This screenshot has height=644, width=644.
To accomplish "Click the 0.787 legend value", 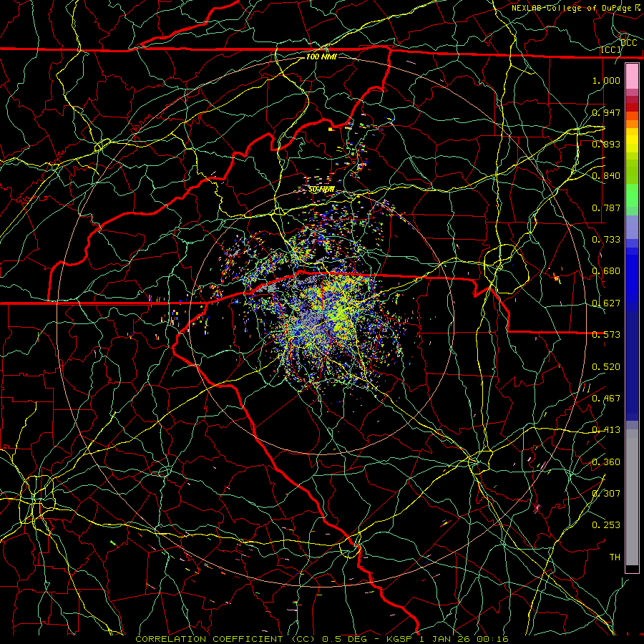I will tap(606, 208).
